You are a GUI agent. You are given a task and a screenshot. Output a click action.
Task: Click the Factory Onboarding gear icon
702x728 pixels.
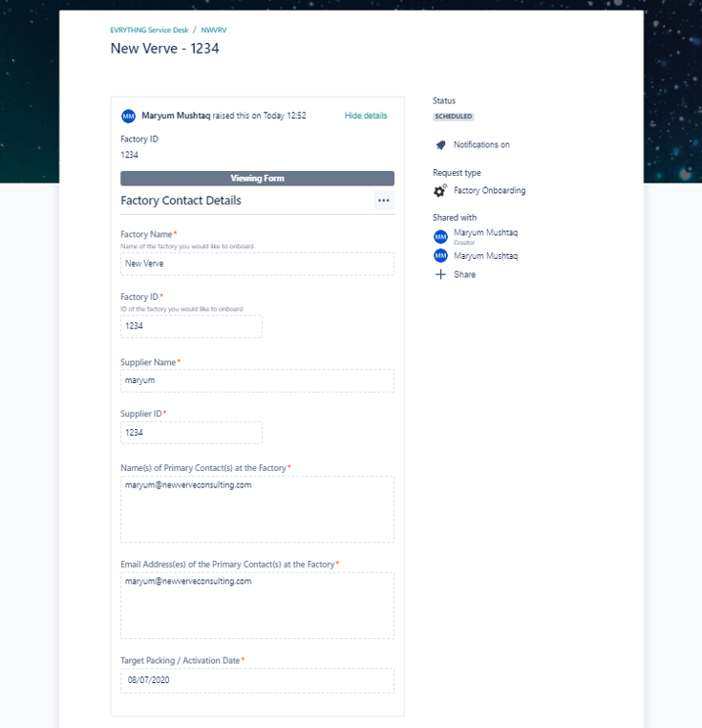[x=440, y=190]
